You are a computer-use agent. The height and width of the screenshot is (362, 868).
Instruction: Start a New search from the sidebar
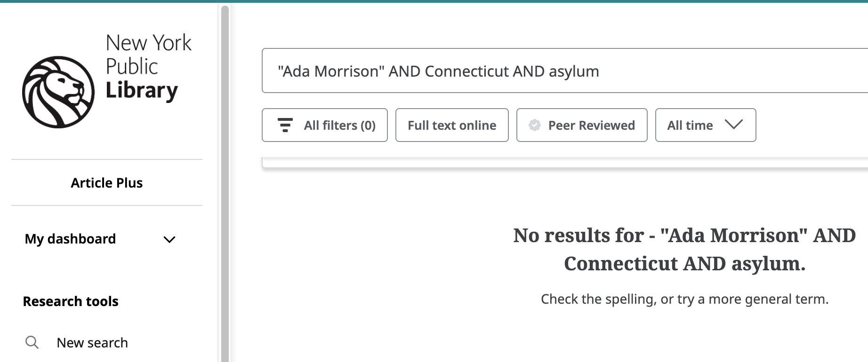point(92,343)
